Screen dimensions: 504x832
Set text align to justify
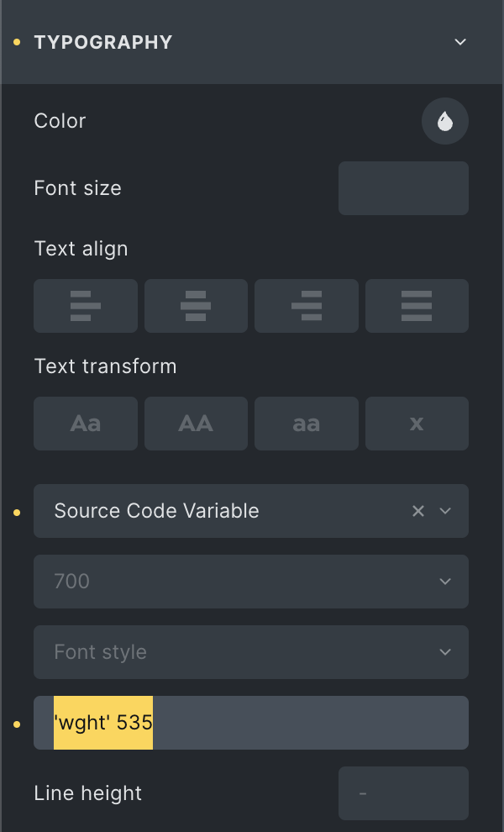[417, 306]
